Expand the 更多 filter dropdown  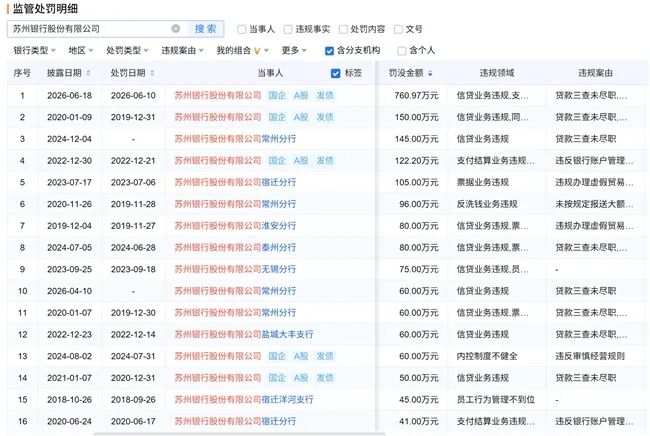point(294,51)
